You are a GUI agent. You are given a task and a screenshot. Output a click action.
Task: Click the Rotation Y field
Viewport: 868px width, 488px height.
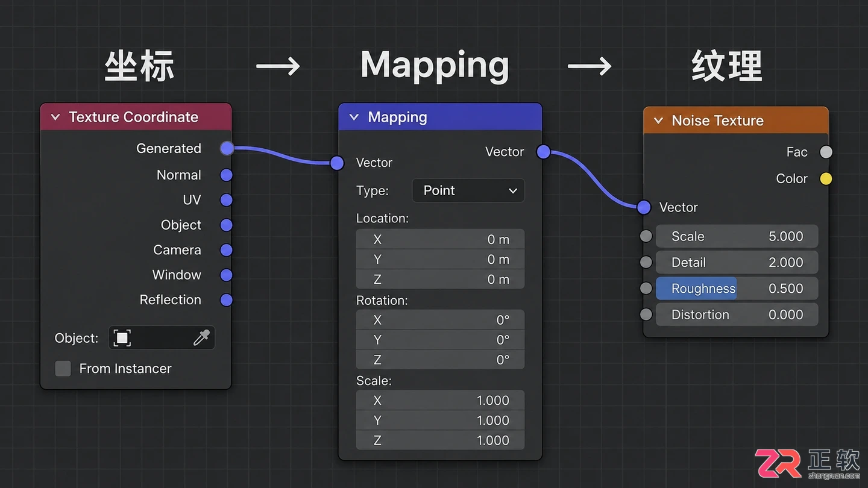point(440,340)
